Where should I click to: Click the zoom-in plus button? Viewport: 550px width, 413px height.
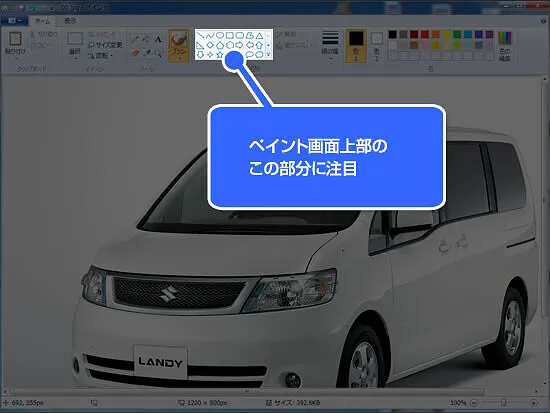pyautogui.click(x=534, y=403)
